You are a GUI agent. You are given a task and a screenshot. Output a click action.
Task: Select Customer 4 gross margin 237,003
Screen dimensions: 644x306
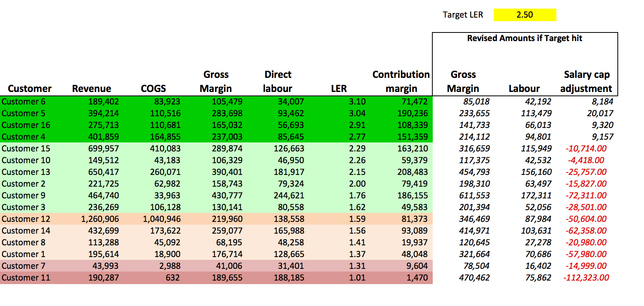pyautogui.click(x=227, y=137)
